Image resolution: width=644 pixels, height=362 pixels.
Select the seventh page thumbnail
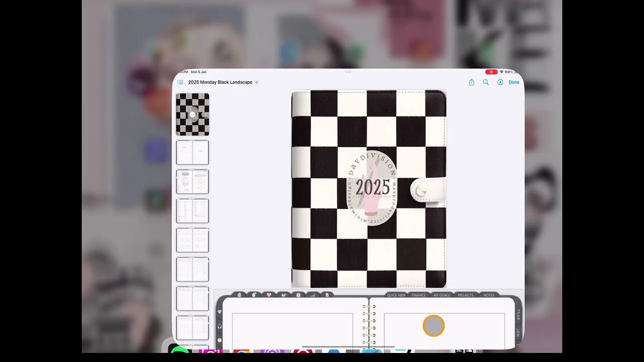click(x=192, y=298)
